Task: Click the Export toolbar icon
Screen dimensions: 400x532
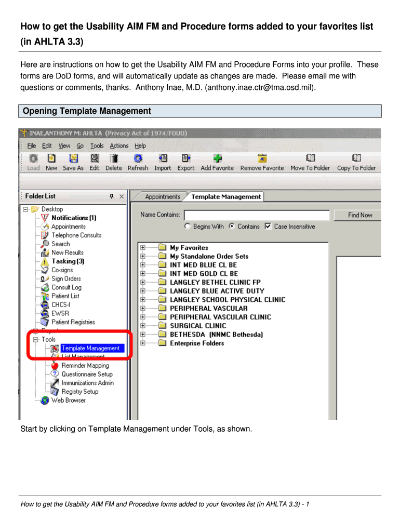Action: click(x=185, y=158)
